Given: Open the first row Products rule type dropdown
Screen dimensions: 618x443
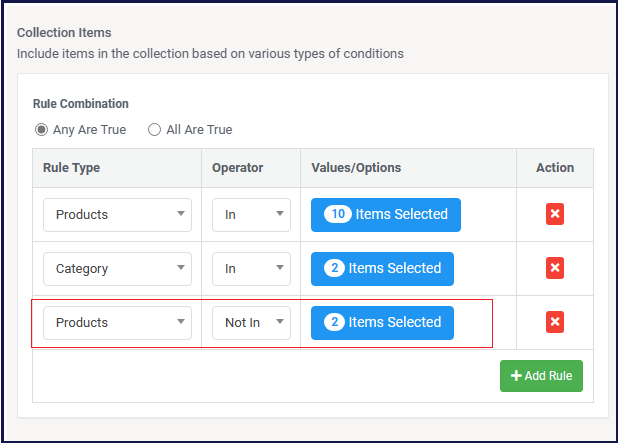Looking at the screenshot, I should tap(117, 215).
